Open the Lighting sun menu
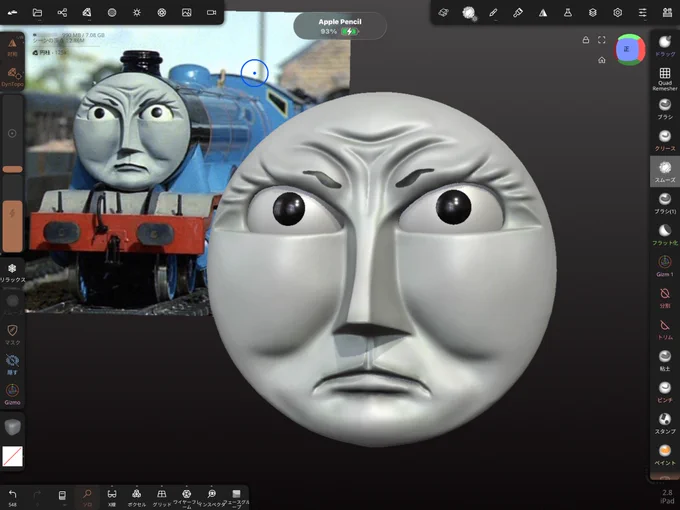Image resolution: width=680 pixels, height=510 pixels. [x=137, y=13]
